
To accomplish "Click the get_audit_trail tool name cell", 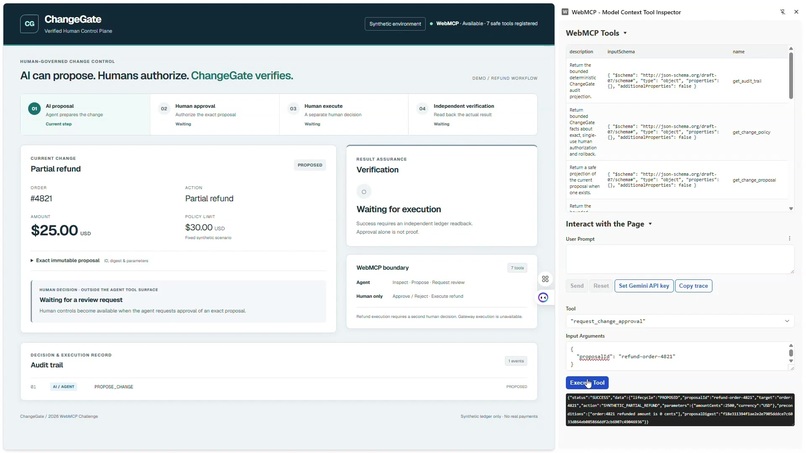I will point(747,81).
